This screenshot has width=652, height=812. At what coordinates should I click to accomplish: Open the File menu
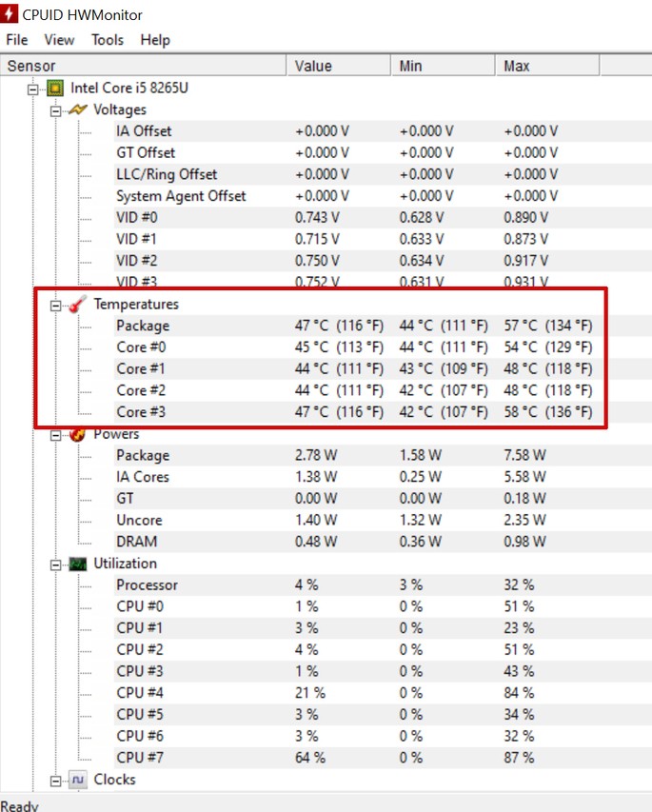coord(17,40)
